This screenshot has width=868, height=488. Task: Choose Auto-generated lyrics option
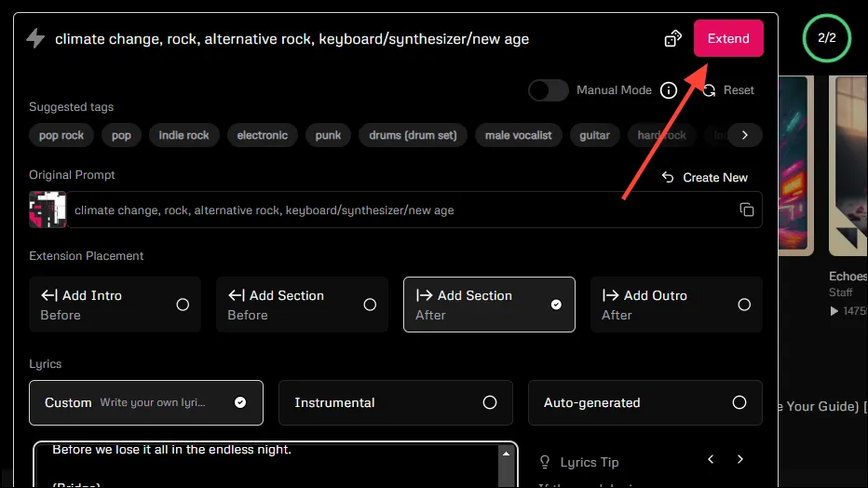pyautogui.click(x=644, y=403)
